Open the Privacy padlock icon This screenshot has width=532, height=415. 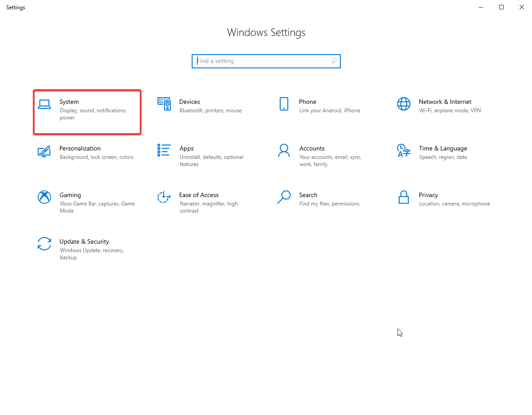point(404,197)
